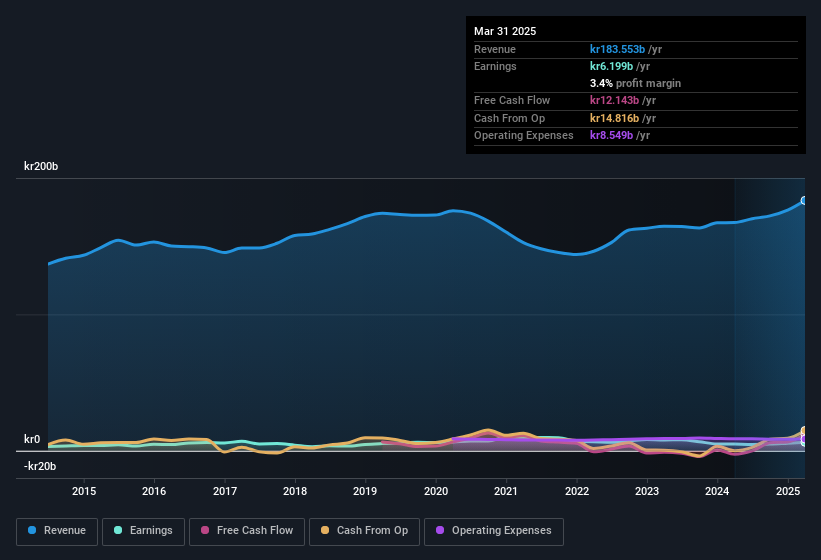Select the 2019 x-axis label

click(365, 491)
